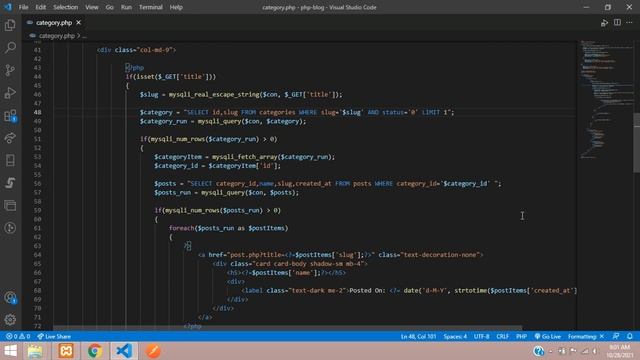The height and width of the screenshot is (360, 640).
Task: Open the Explorer view in activity bar
Action: point(10,25)
